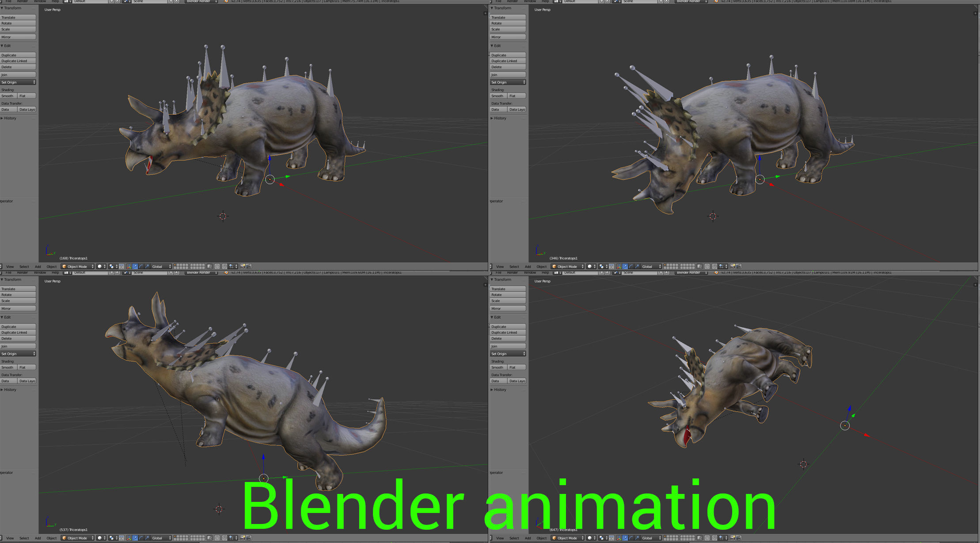Open View menu in frame 168 header

[x=10, y=266]
